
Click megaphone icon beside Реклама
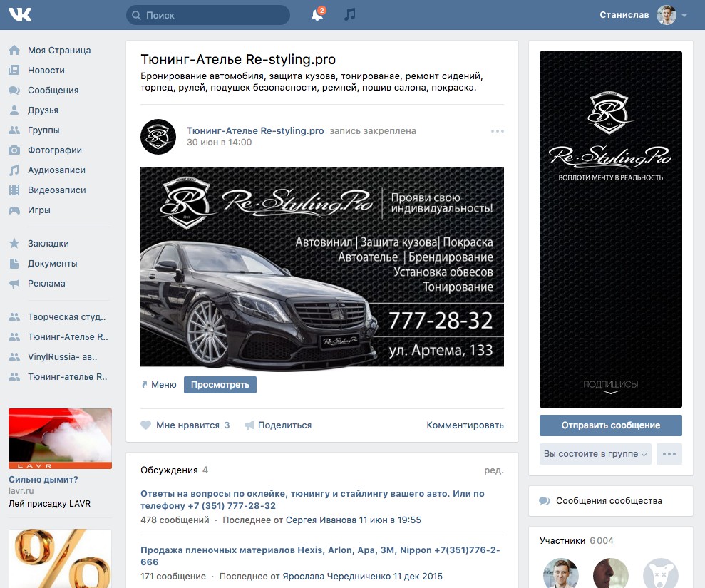pyautogui.click(x=14, y=283)
